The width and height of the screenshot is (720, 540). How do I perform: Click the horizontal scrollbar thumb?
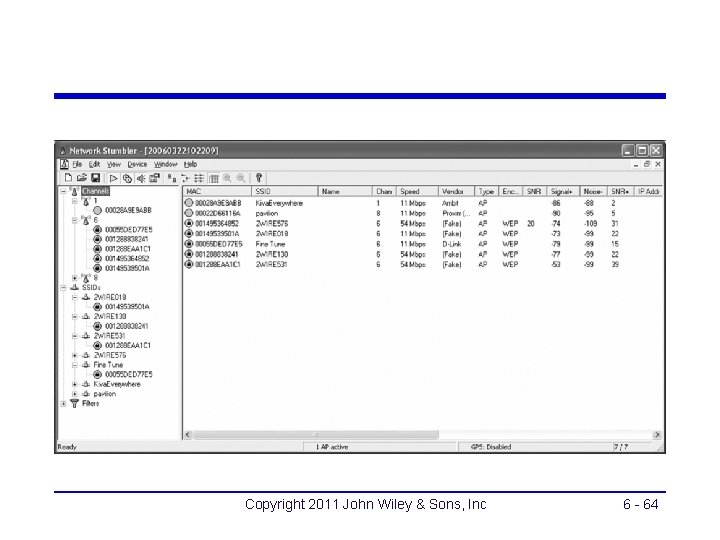point(316,434)
